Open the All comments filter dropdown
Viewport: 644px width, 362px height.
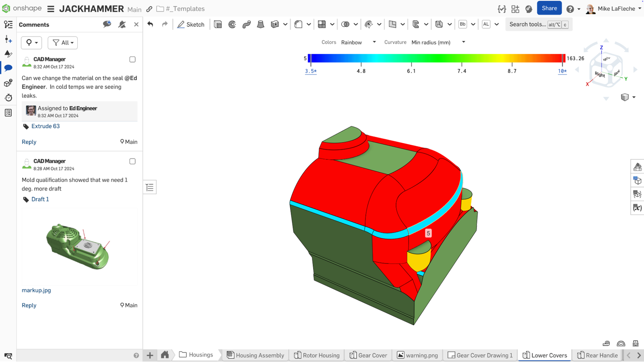tap(62, 43)
